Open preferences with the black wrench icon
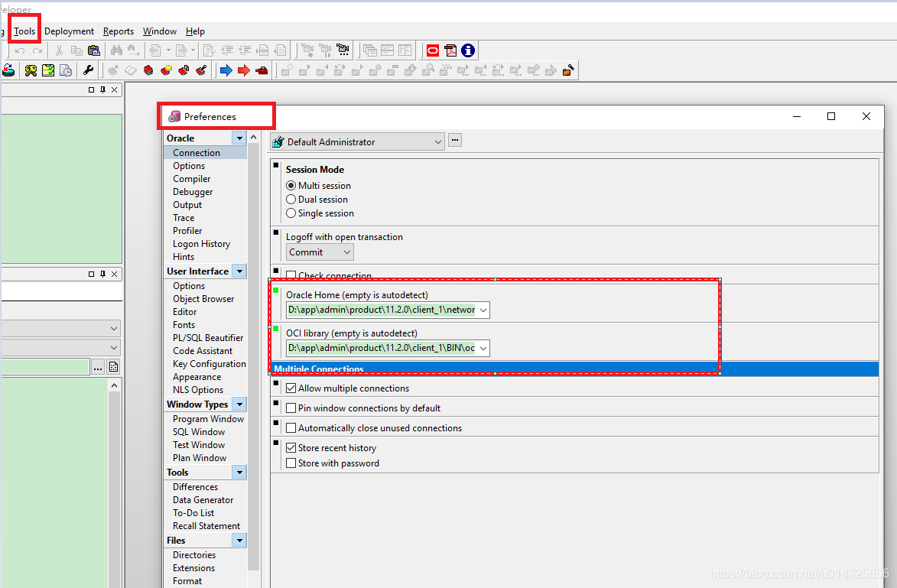The width and height of the screenshot is (897, 588). click(x=88, y=70)
